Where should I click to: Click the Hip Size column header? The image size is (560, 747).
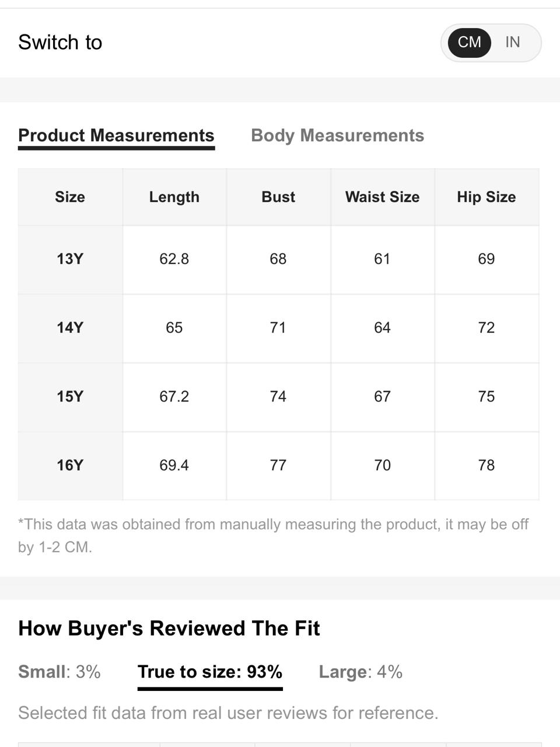click(487, 197)
